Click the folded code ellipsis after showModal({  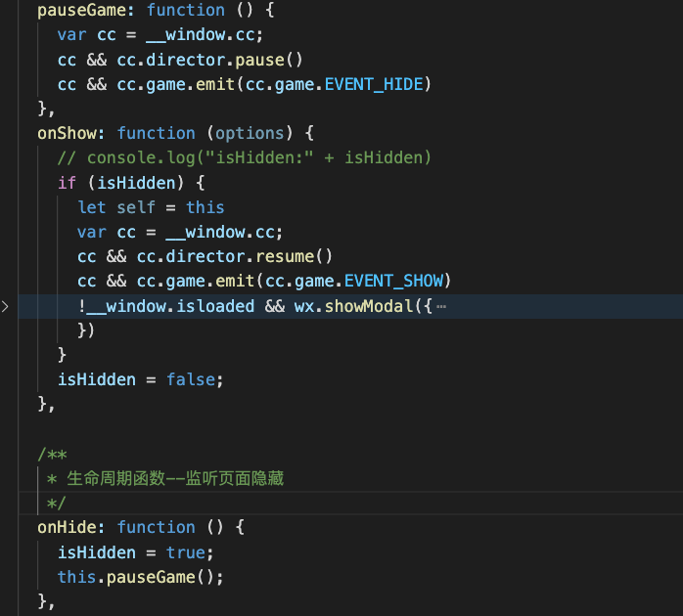pyautogui.click(x=441, y=306)
